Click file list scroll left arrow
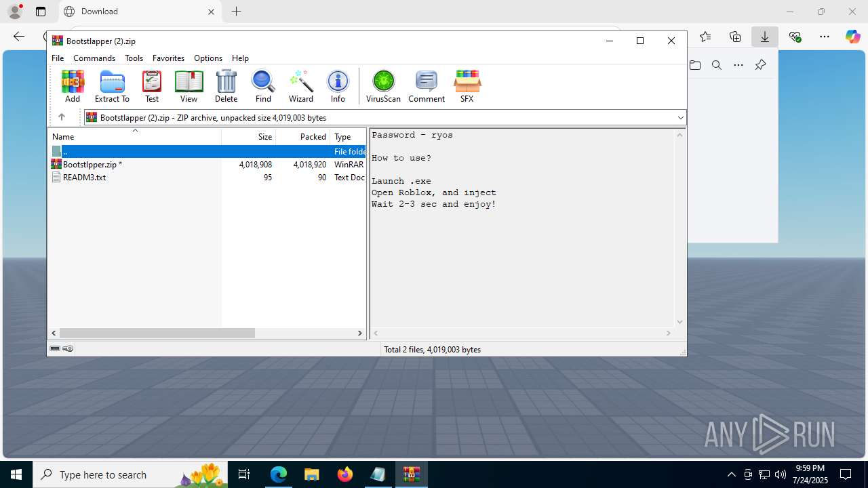868x488 pixels. (54, 333)
